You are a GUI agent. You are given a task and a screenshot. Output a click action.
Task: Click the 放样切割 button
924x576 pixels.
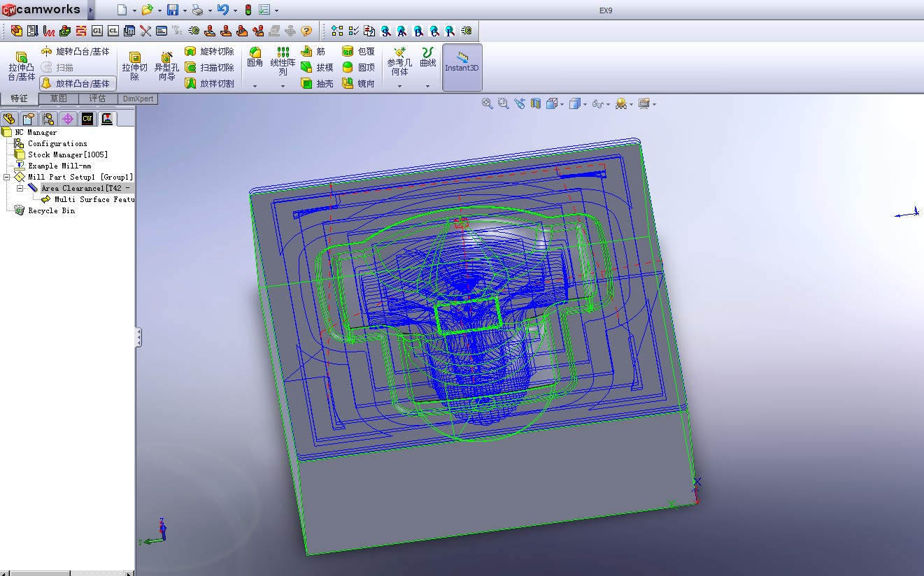click(210, 83)
